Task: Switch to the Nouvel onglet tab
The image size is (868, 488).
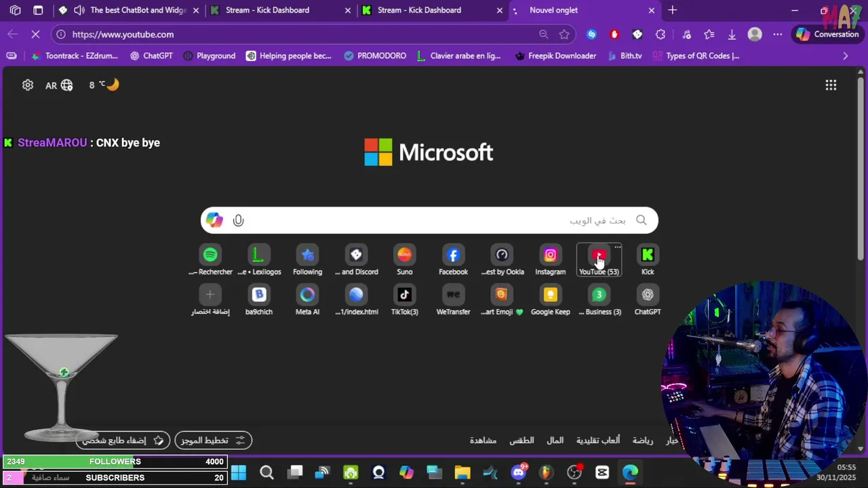Action: click(585, 10)
